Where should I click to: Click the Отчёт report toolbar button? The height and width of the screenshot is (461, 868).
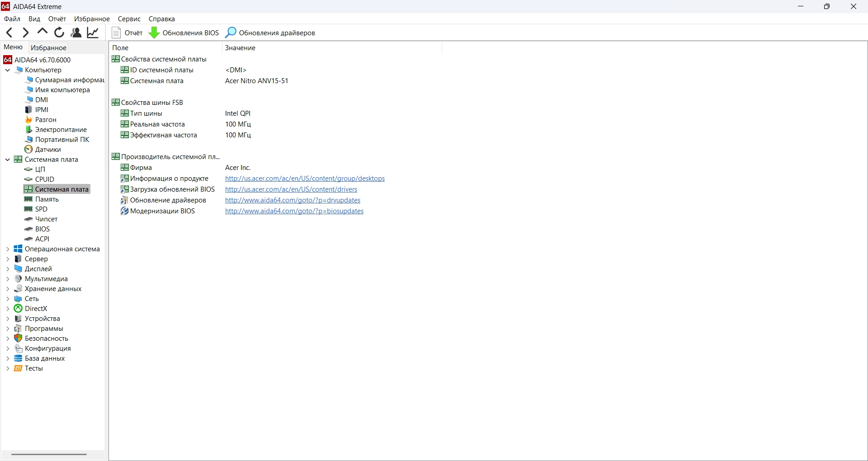click(127, 33)
